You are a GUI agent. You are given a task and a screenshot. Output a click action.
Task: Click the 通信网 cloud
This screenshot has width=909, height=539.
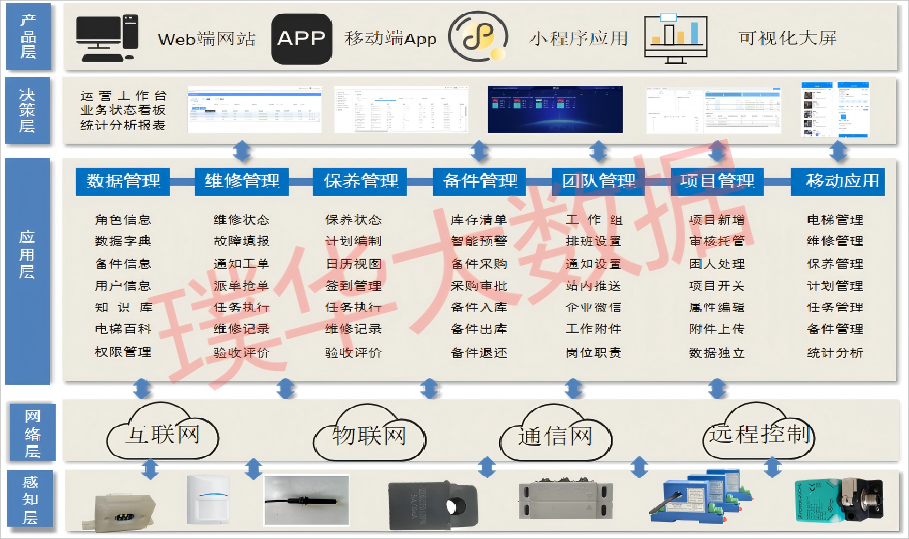(555, 435)
